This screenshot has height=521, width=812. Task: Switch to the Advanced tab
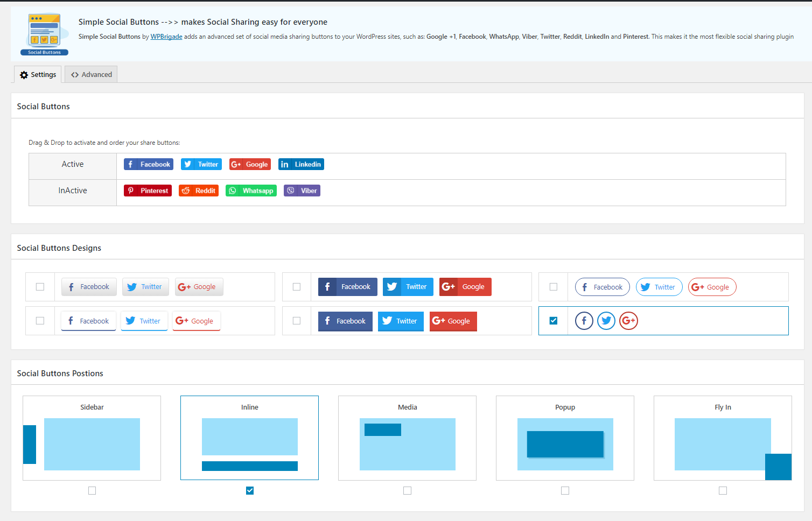tap(90, 74)
